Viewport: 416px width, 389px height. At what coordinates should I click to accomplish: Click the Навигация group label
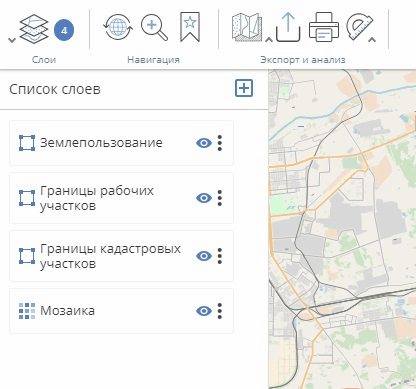tap(154, 60)
